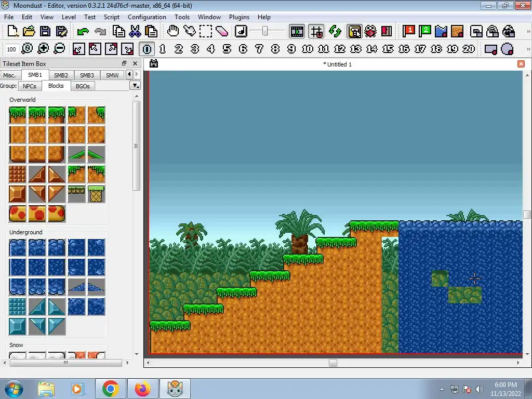Open the Level menu
The image size is (532, 399).
pos(69,17)
